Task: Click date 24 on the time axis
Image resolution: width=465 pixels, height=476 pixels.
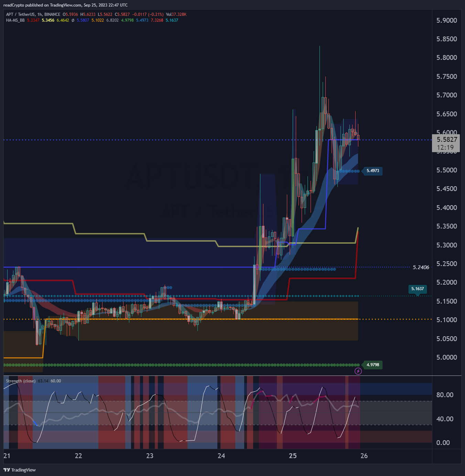Action: [221, 456]
